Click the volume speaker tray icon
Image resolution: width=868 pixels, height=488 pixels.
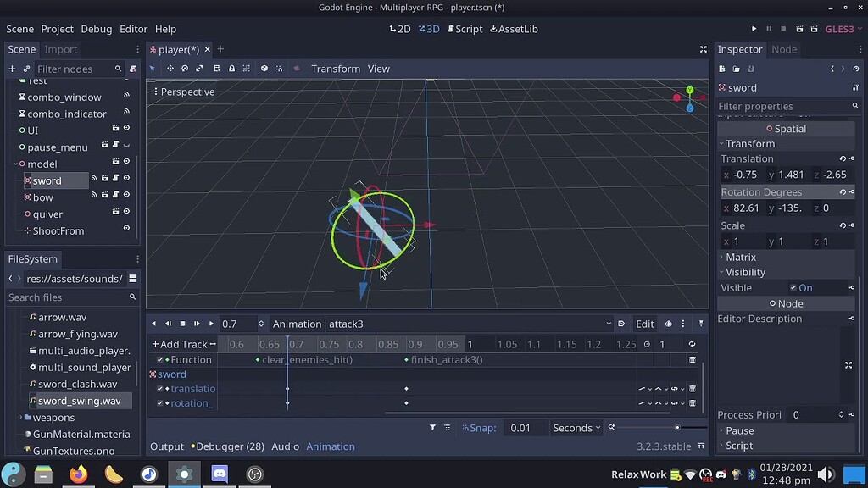[826, 474]
